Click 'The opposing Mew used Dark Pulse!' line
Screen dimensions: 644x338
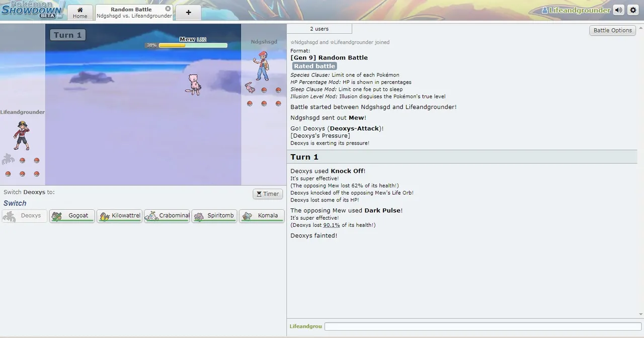(x=347, y=210)
